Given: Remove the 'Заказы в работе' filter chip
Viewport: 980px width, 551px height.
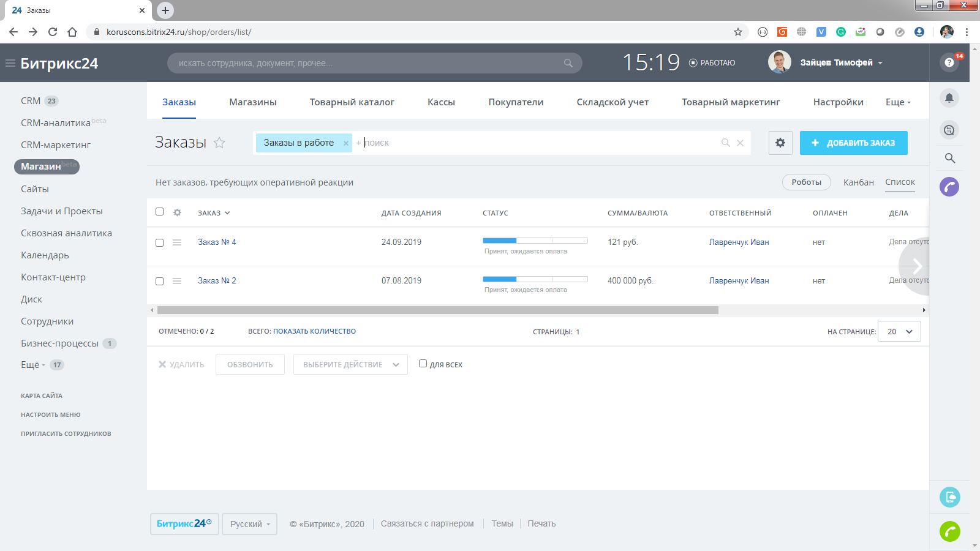Looking at the screenshot, I should point(346,143).
